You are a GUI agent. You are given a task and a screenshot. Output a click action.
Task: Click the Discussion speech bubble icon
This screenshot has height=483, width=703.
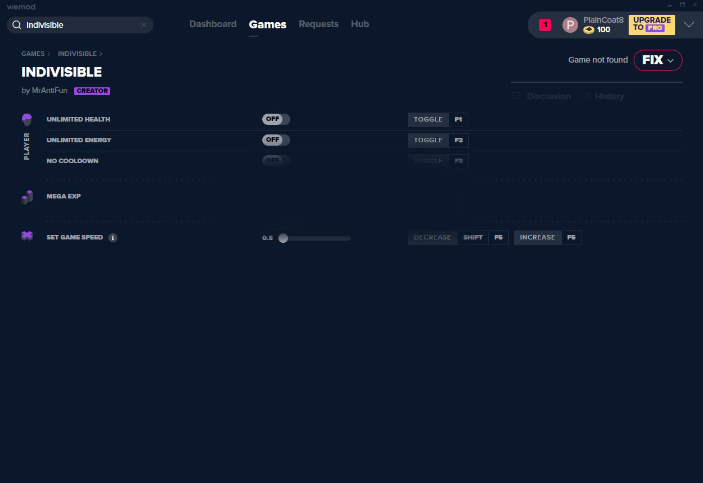click(516, 96)
